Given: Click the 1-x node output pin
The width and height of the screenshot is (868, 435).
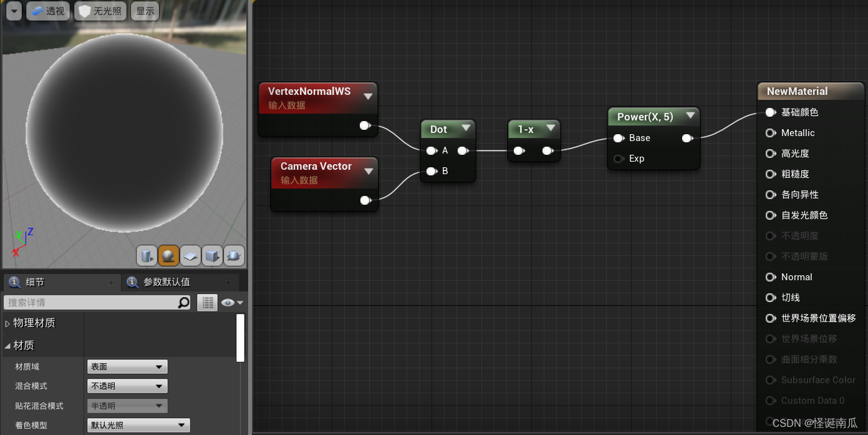Looking at the screenshot, I should [547, 150].
